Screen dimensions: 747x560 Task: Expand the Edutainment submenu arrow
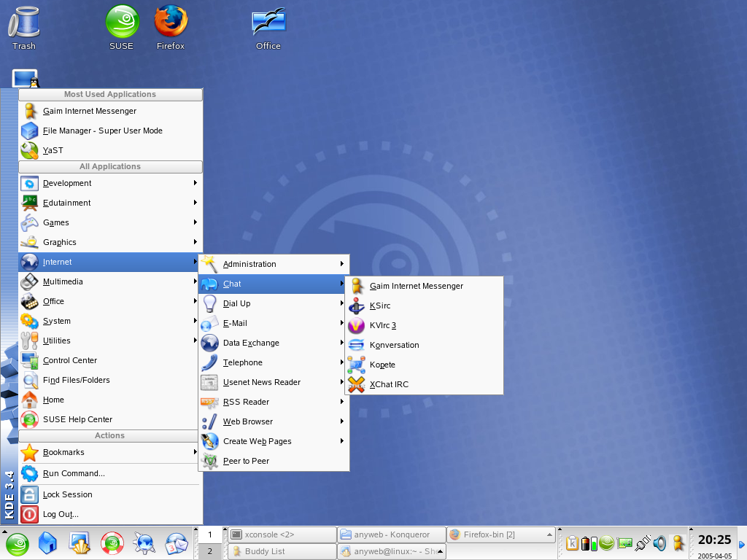click(196, 203)
